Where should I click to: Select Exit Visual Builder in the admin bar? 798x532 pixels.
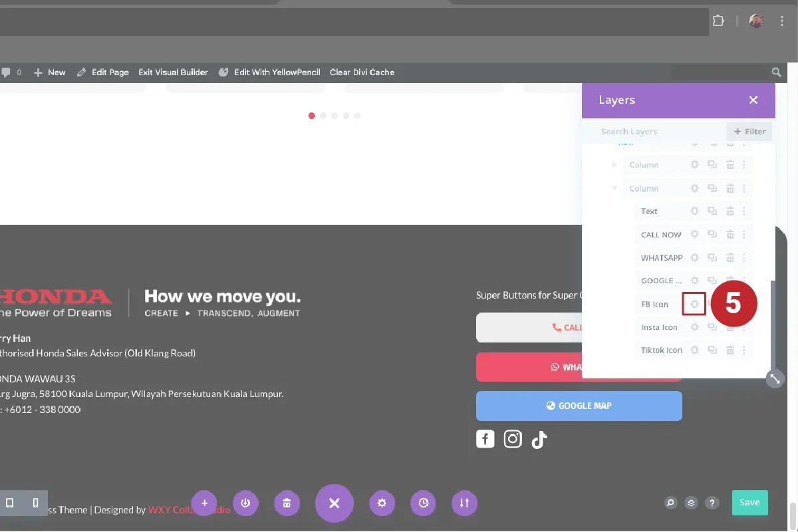click(173, 72)
